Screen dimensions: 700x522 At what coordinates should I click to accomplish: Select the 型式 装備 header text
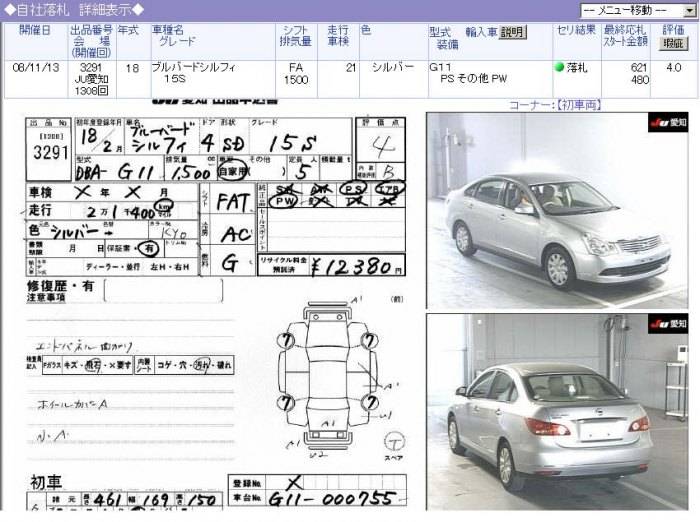[444, 38]
